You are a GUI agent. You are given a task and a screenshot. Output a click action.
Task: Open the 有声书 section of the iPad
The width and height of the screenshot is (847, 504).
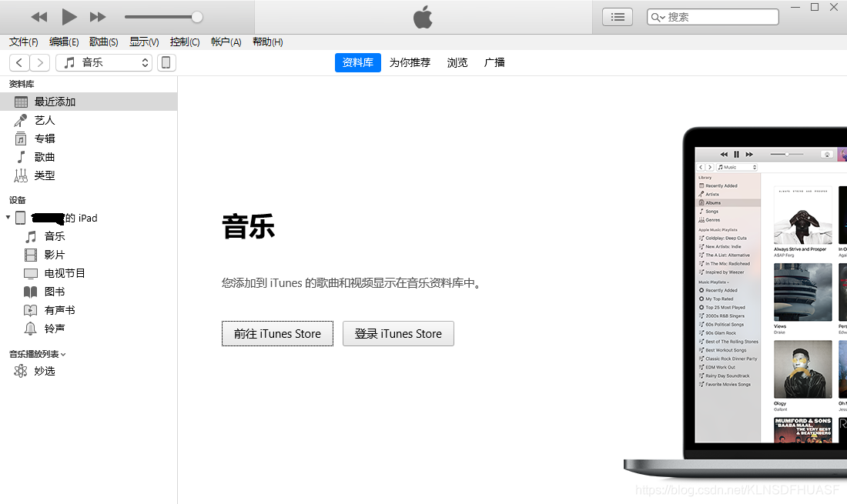coord(57,310)
